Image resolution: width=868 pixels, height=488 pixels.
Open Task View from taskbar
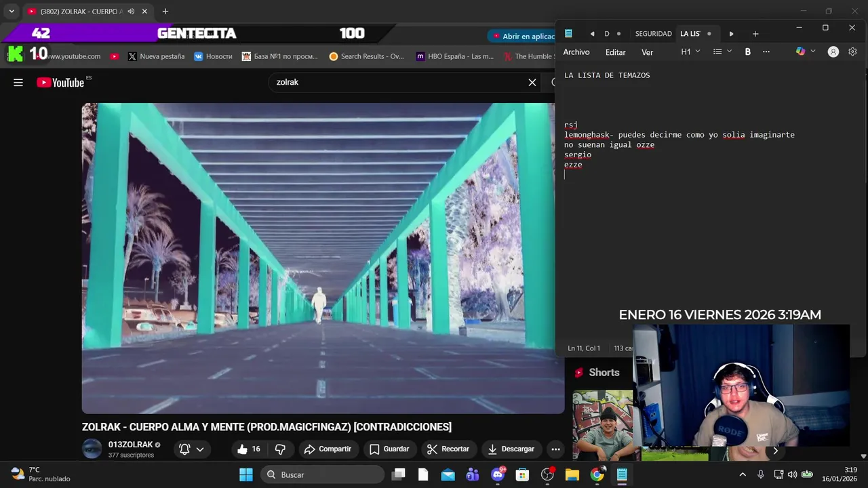399,474
